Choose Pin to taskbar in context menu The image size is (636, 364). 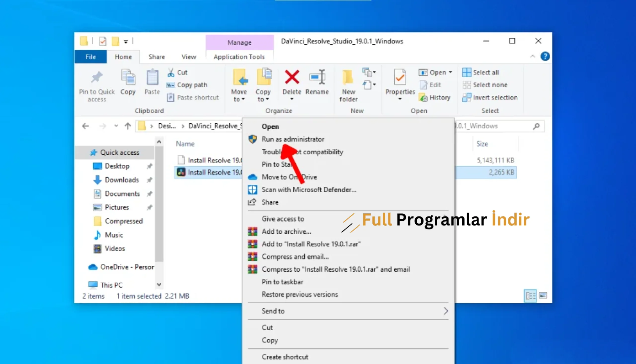(x=348, y=282)
